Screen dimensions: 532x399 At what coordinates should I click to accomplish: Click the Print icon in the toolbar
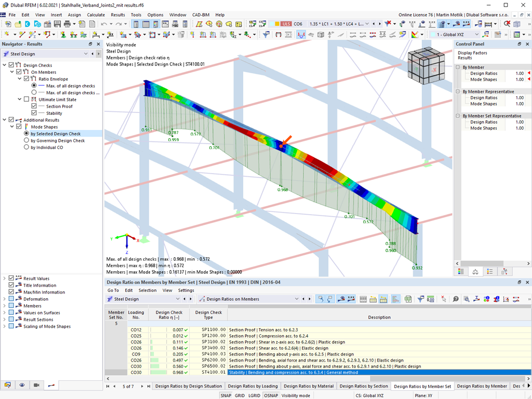pyautogui.click(x=66, y=23)
